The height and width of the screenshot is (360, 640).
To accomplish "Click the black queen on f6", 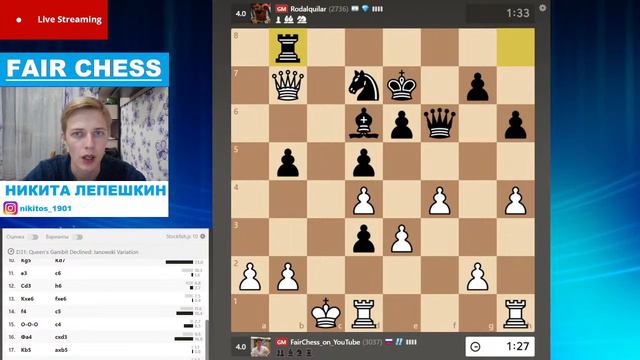I will coord(440,123).
